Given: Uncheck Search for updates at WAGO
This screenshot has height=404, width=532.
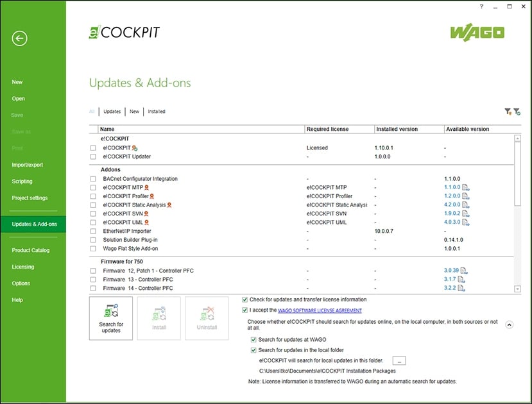Looking at the screenshot, I should coord(253,340).
